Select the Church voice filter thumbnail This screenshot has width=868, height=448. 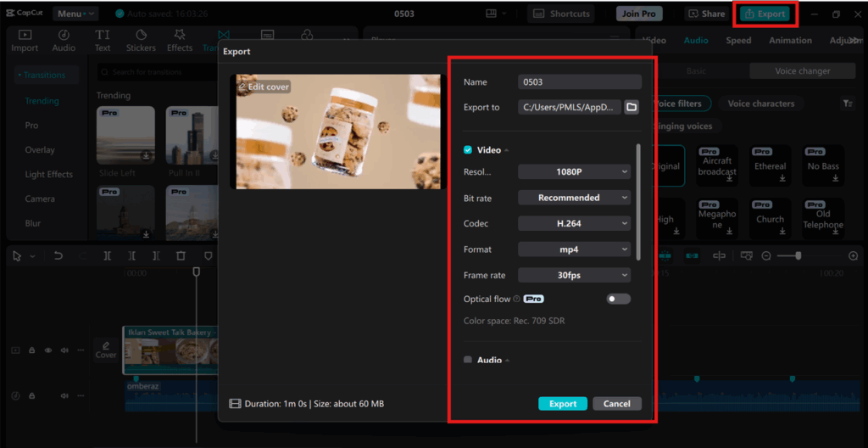[x=770, y=218]
